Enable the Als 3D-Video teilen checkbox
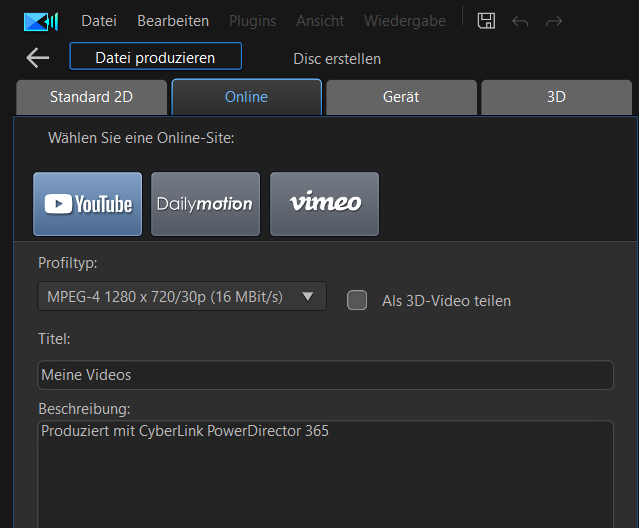Viewport: 639px width, 528px height. click(x=357, y=300)
